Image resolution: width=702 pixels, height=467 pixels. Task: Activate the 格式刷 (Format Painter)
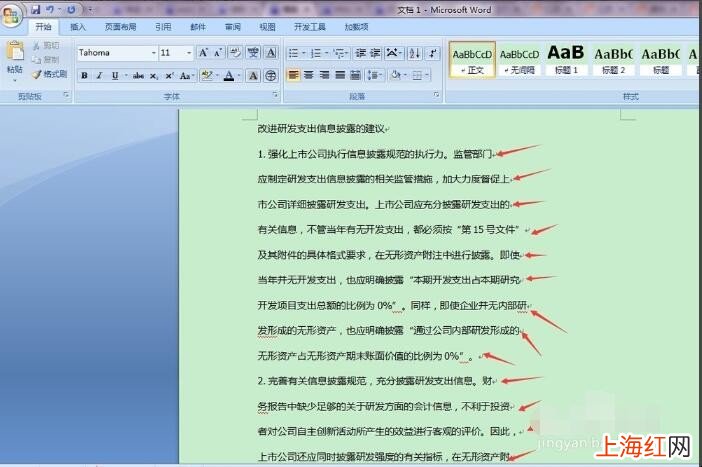50,74
